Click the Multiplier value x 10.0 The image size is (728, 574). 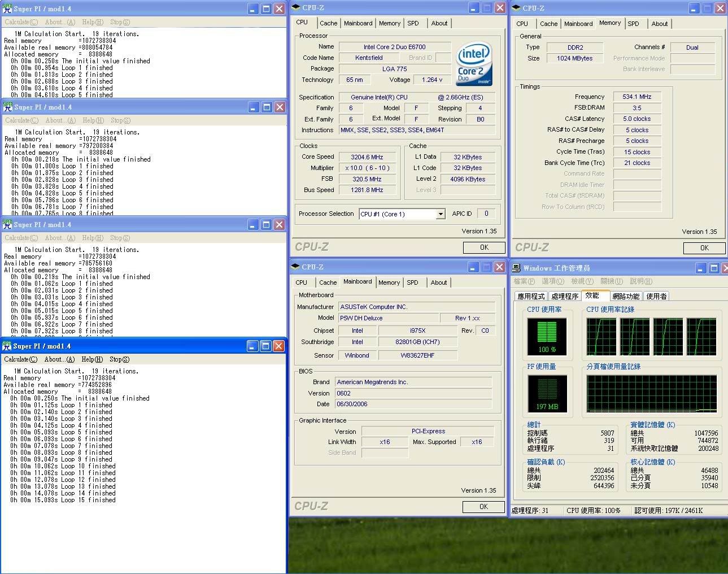(367, 168)
